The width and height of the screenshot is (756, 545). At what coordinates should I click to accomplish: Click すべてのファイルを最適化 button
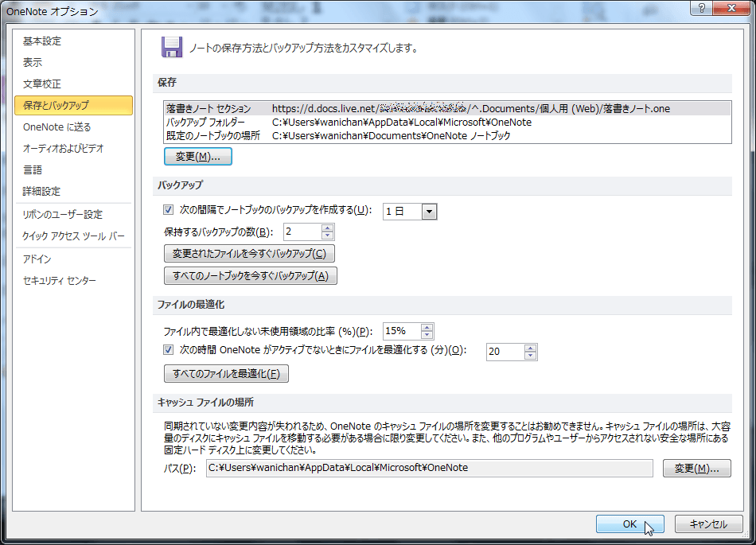click(226, 374)
